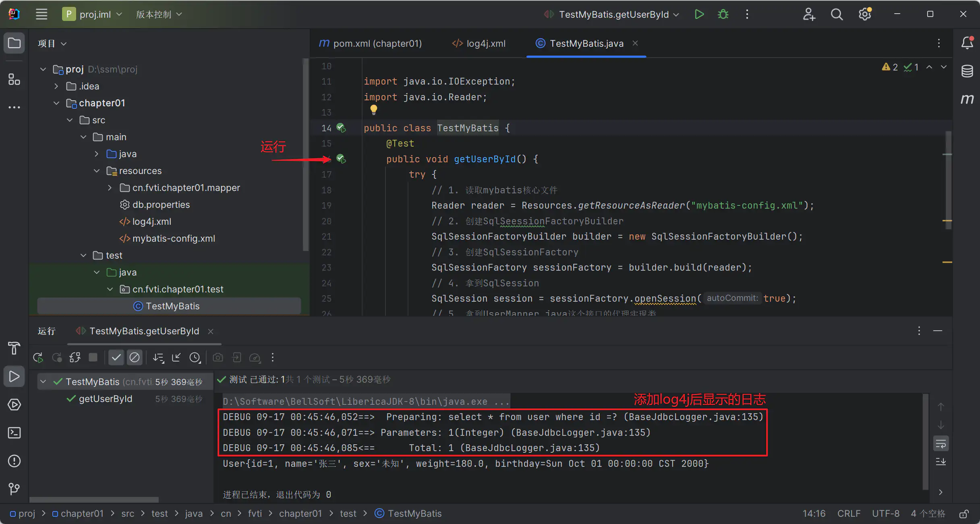
Task: Show more tool windows ellipsis
Action: (x=14, y=107)
